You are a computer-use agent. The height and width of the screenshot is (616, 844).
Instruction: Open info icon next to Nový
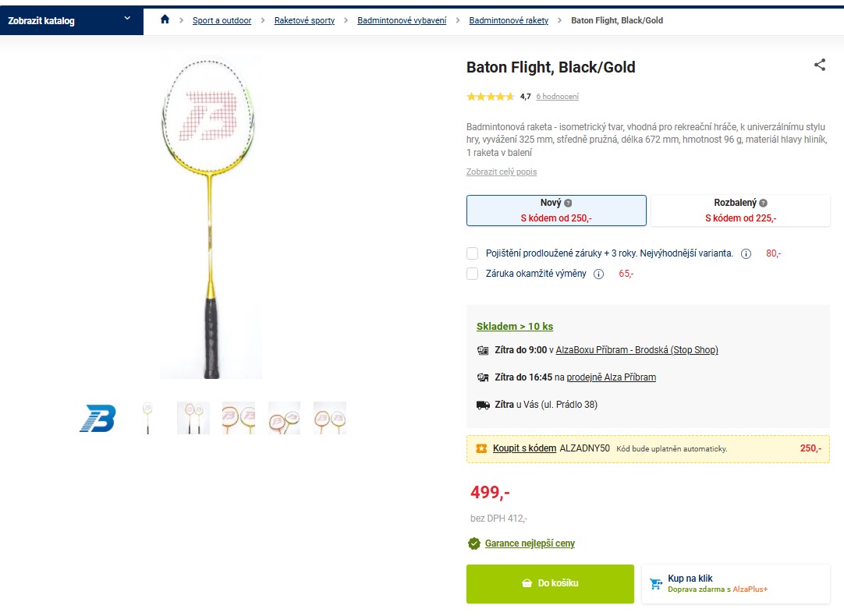(x=568, y=203)
